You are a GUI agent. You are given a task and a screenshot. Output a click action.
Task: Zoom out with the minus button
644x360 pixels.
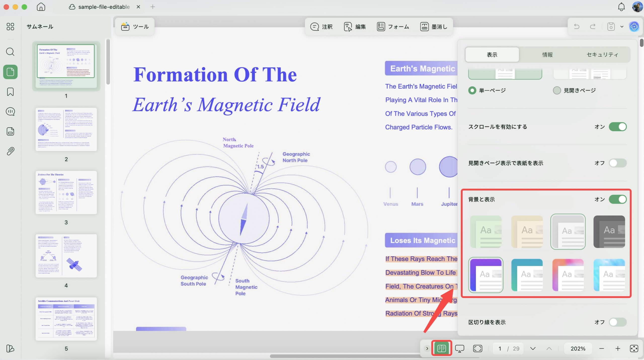(x=601, y=348)
